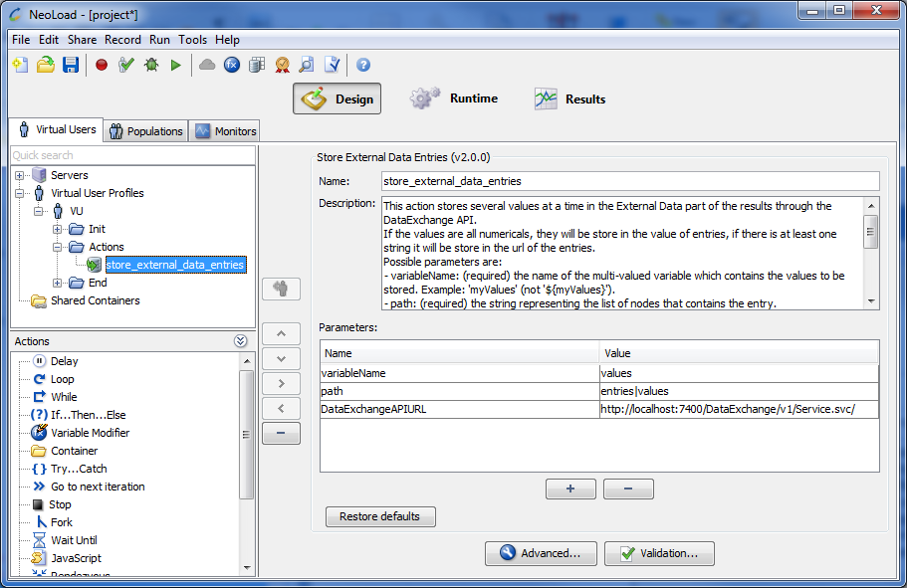Open the fx variables icon in toolbar

(x=231, y=65)
